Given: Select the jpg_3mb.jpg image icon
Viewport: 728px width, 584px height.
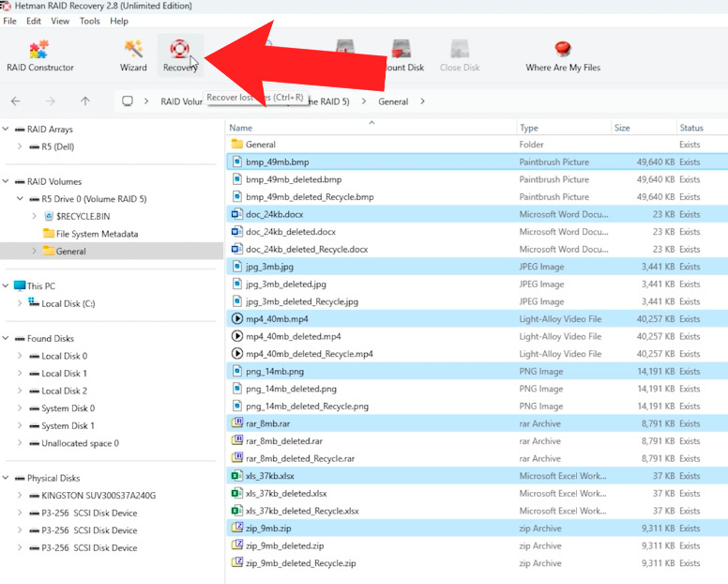Looking at the screenshot, I should click(x=236, y=267).
